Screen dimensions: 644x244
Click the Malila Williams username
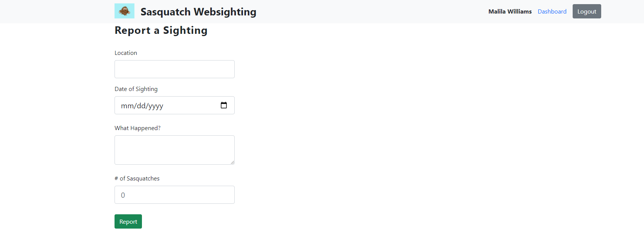[510, 11]
